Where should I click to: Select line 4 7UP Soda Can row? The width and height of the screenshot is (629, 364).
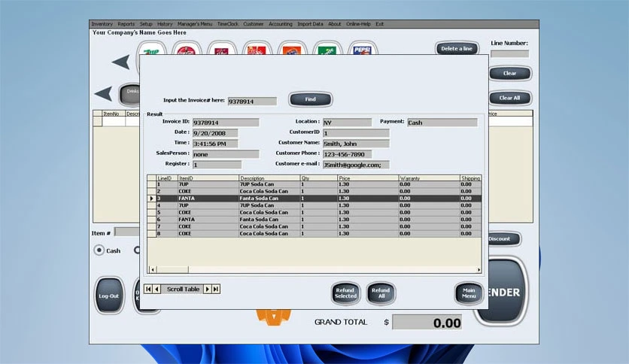point(314,205)
